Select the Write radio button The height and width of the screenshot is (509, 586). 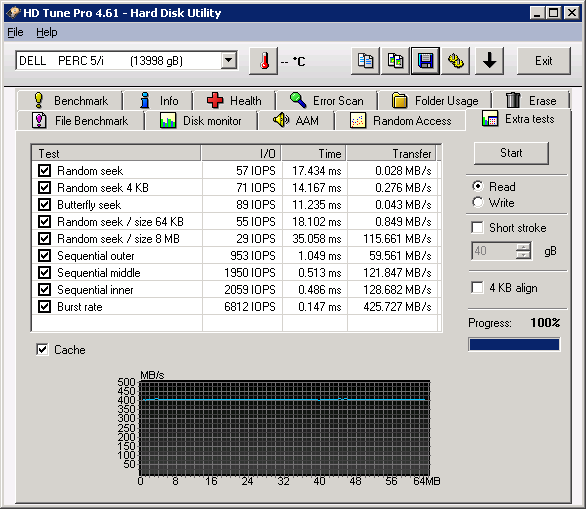[478, 203]
